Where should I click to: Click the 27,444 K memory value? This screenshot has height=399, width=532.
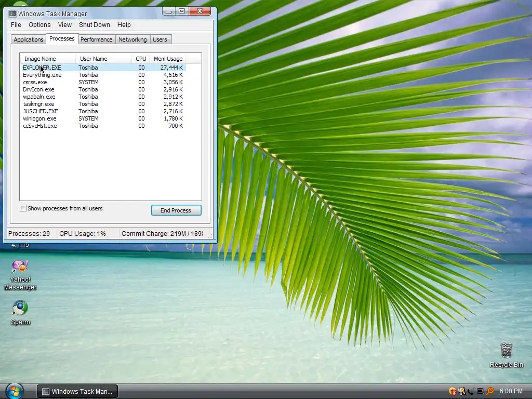[x=171, y=68]
